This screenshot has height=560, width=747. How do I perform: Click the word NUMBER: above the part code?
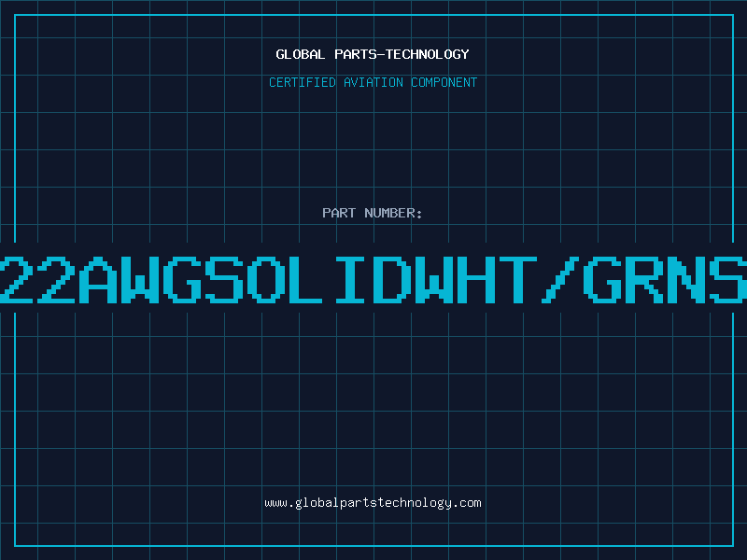(391, 213)
